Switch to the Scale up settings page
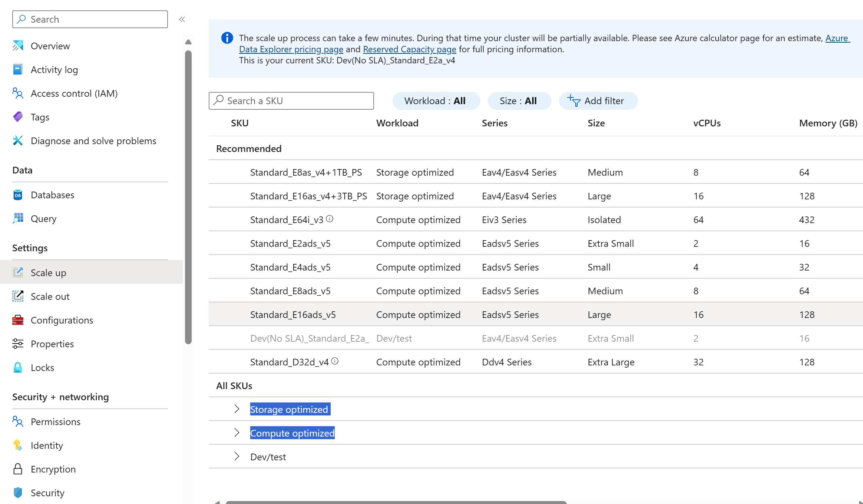The width and height of the screenshot is (863, 504). [48, 272]
